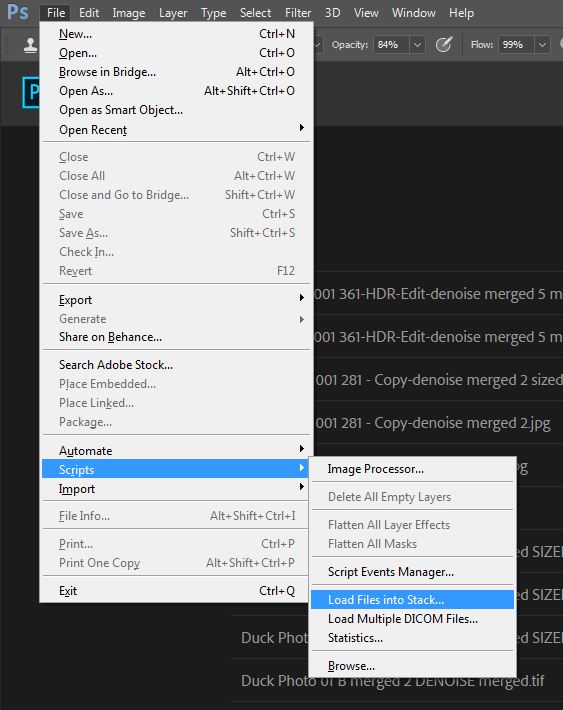Expand the Open Recent submenu

(x=177, y=130)
